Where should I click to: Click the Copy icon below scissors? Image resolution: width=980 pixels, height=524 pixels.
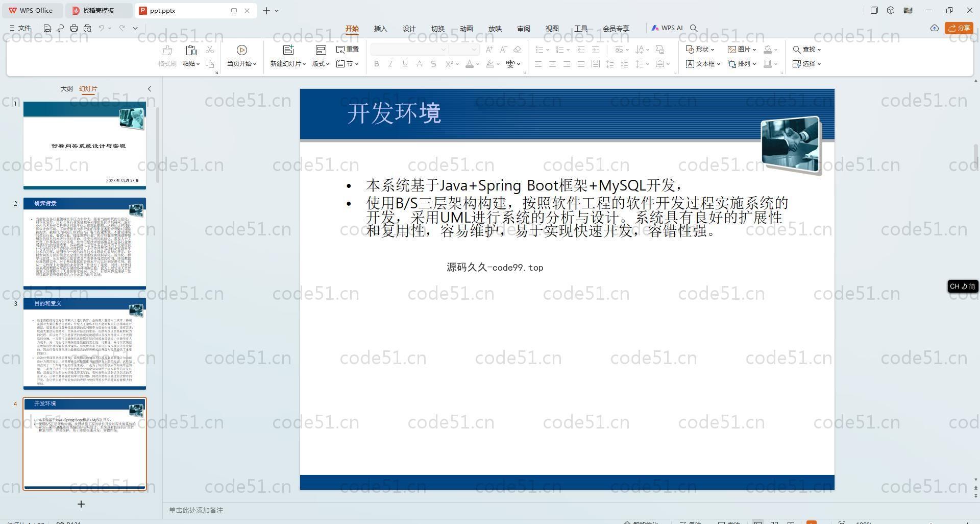pyautogui.click(x=210, y=64)
